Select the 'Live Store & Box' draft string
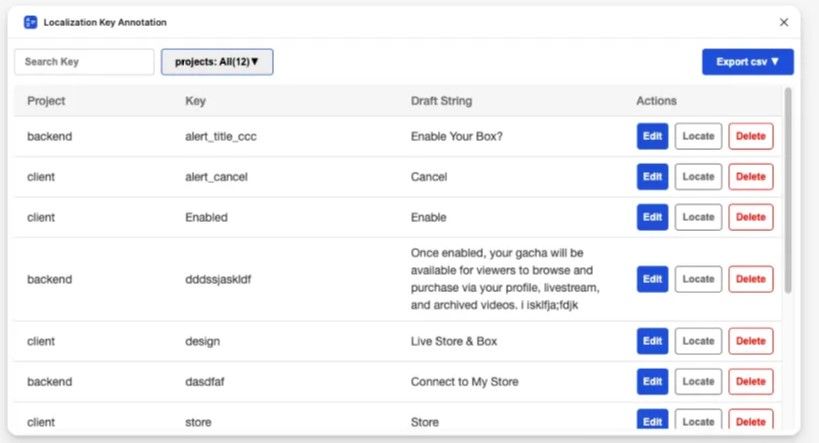The width and height of the screenshot is (819, 443). (454, 341)
